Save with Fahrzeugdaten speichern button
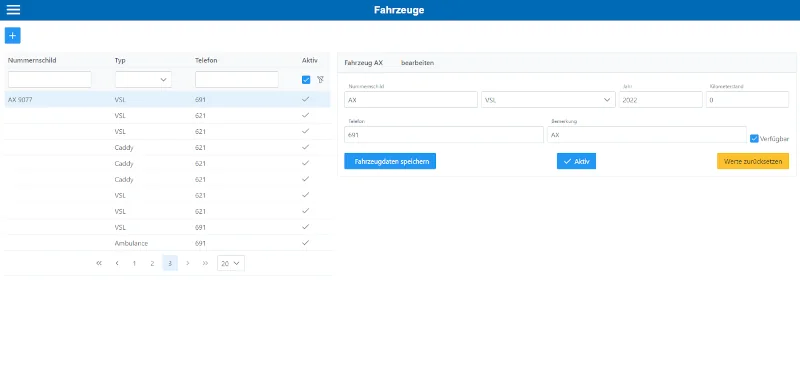 point(390,161)
